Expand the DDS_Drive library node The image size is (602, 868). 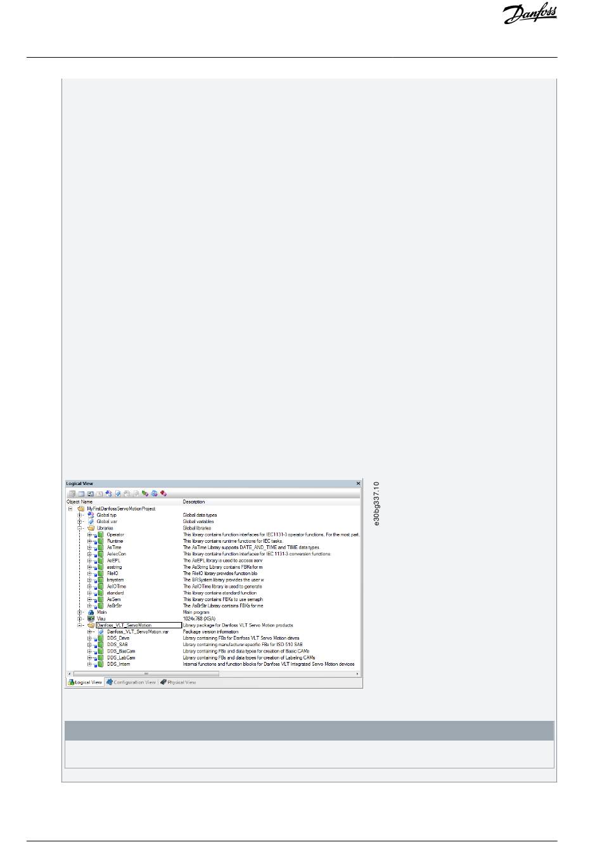(x=90, y=638)
